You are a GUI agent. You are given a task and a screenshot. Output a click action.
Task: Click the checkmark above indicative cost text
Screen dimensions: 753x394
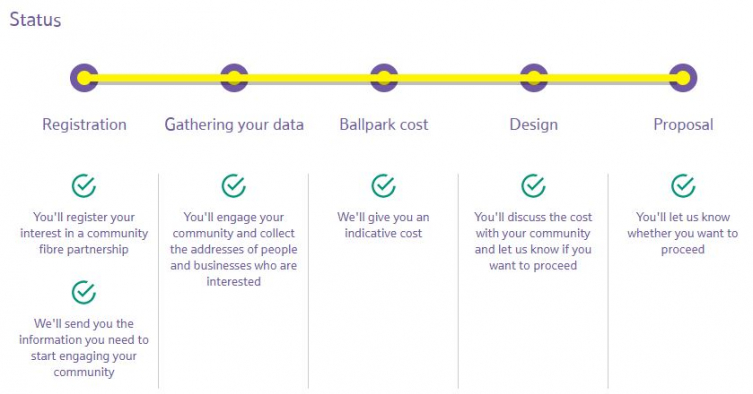[x=384, y=185]
